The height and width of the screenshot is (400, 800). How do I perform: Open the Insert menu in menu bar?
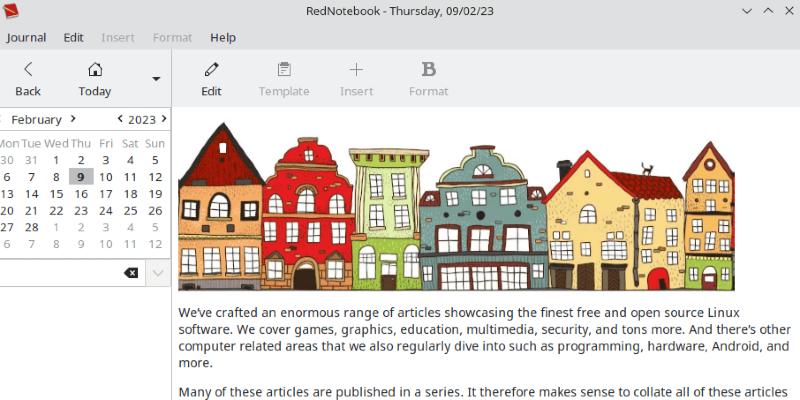pyautogui.click(x=118, y=38)
